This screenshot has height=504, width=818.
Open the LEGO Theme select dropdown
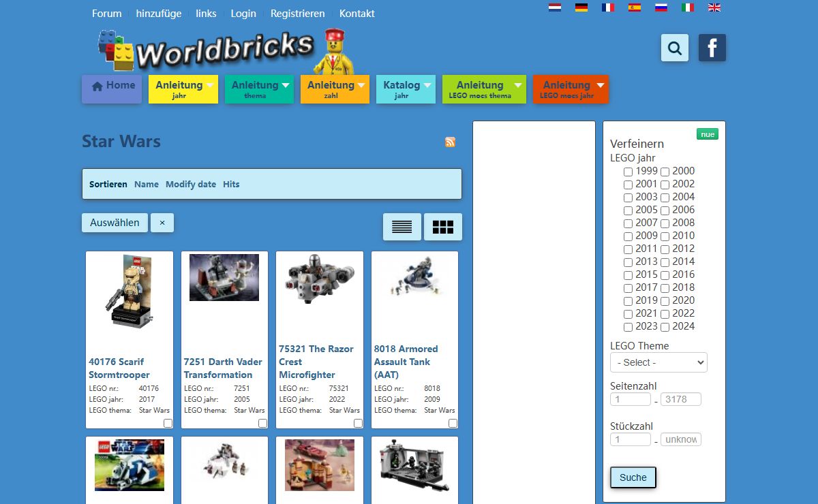click(x=658, y=362)
